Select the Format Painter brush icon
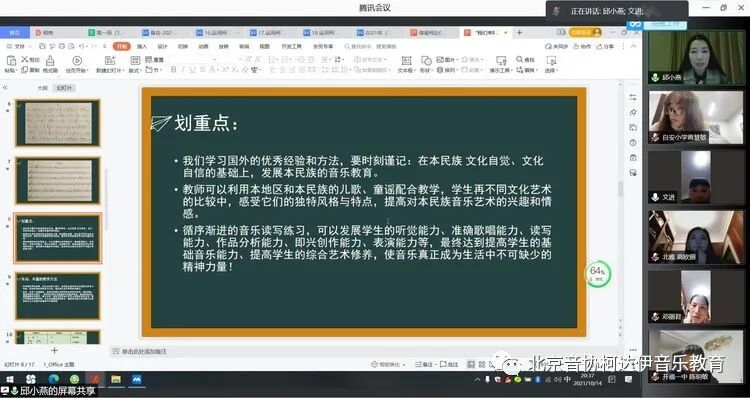 (x=50, y=61)
